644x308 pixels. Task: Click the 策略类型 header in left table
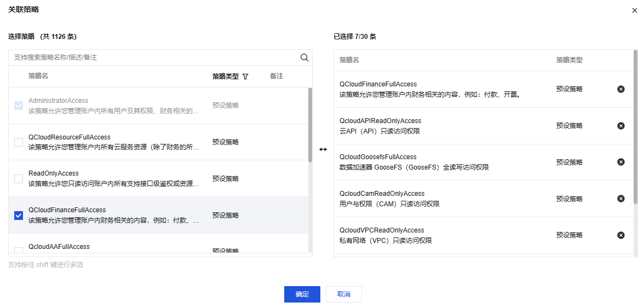tap(225, 76)
